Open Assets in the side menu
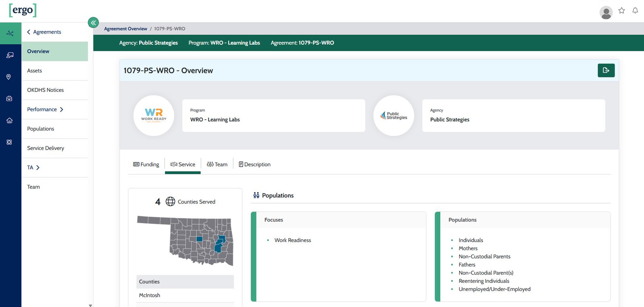The height and width of the screenshot is (307, 644). point(55,71)
